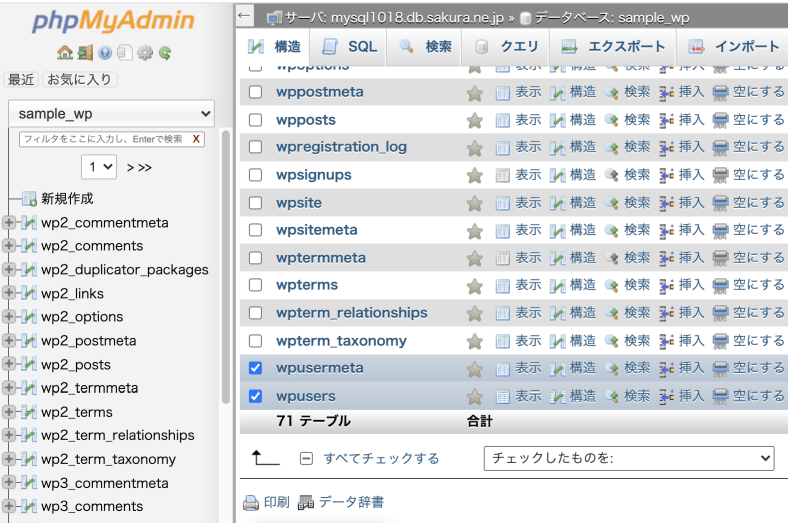Select wptermmeta table checkbox
This screenshot has height=523, width=788.
tap(255, 258)
